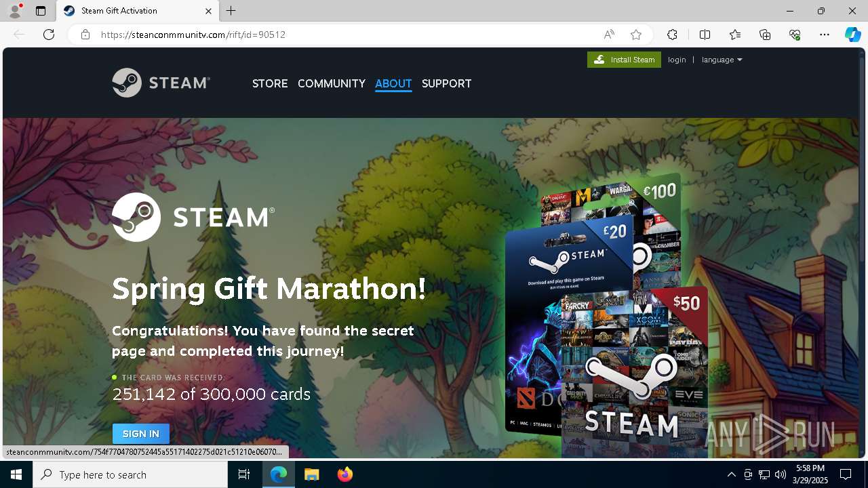Open the notification center
Viewport: 868px width, 488px height.
click(846, 474)
